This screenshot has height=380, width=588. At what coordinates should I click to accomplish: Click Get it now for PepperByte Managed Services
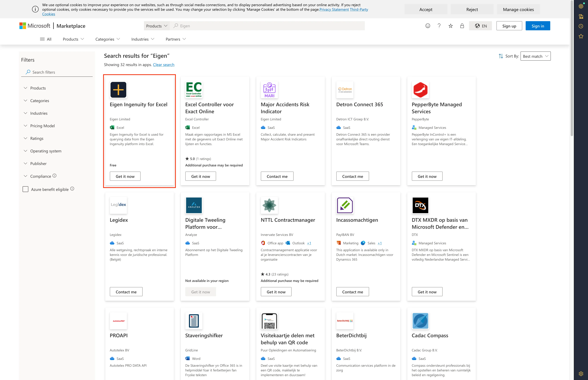click(x=427, y=176)
